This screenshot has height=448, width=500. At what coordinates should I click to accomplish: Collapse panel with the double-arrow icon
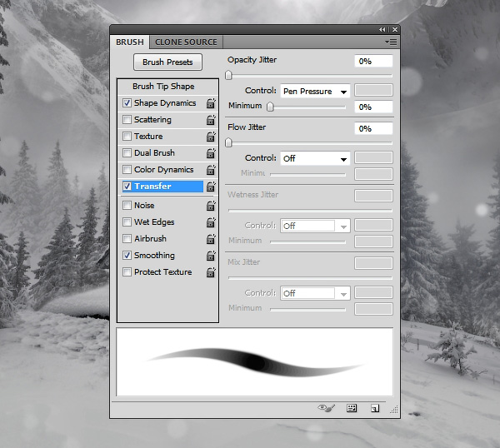pyautogui.click(x=382, y=30)
